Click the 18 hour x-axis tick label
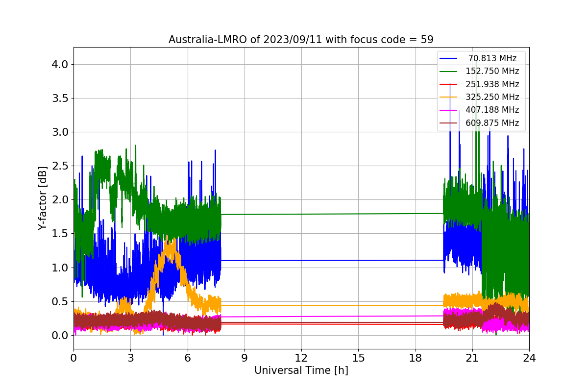Screen dimensions: 588x392 pyautogui.click(x=415, y=358)
